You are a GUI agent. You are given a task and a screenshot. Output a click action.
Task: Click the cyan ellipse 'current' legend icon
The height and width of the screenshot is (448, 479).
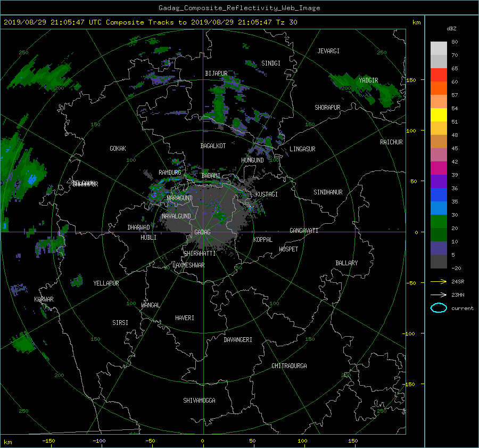(x=439, y=308)
